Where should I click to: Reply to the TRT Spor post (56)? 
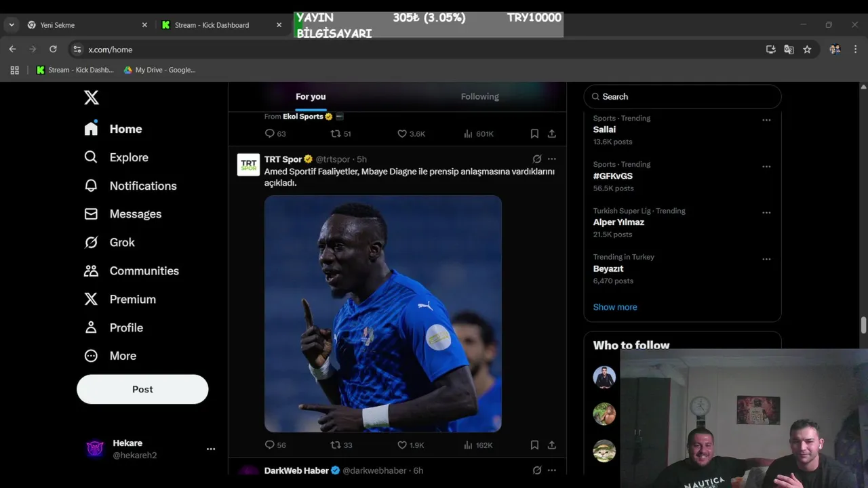(x=275, y=445)
